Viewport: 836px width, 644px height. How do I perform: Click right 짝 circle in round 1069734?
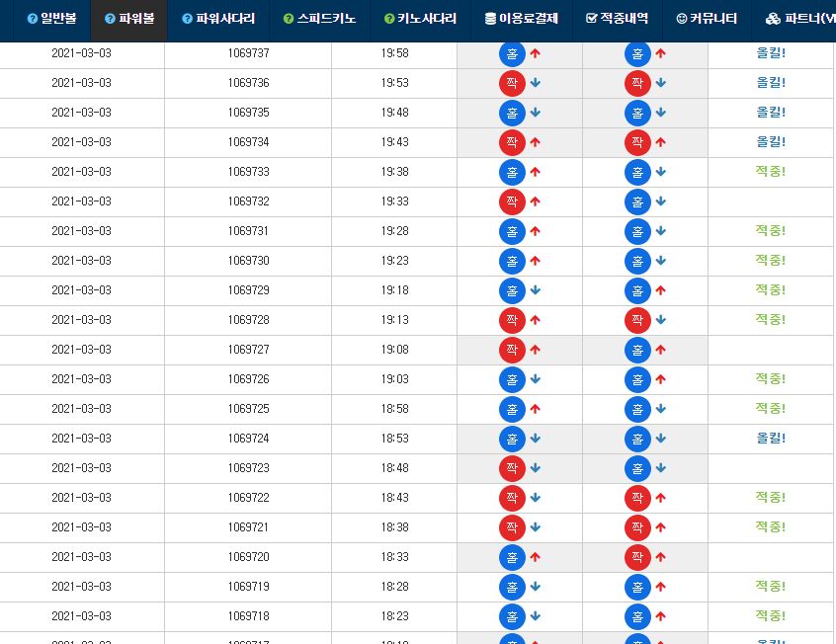pyautogui.click(x=637, y=142)
